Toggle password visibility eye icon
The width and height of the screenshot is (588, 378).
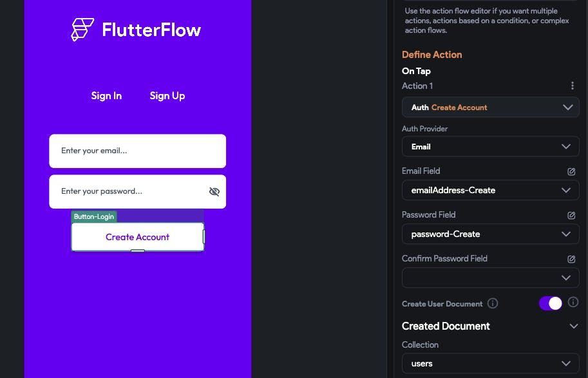click(214, 192)
